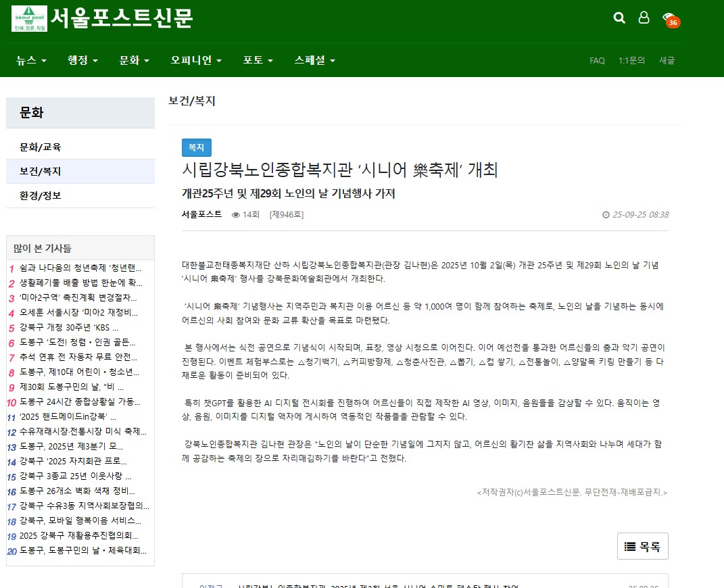724x588 pixels.
Task: Open the 포토 menu
Action: [258, 60]
